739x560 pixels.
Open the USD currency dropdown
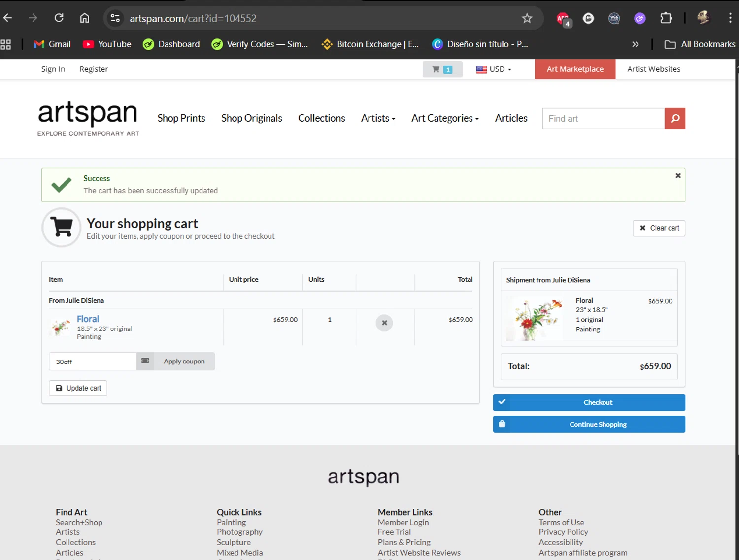pos(494,69)
